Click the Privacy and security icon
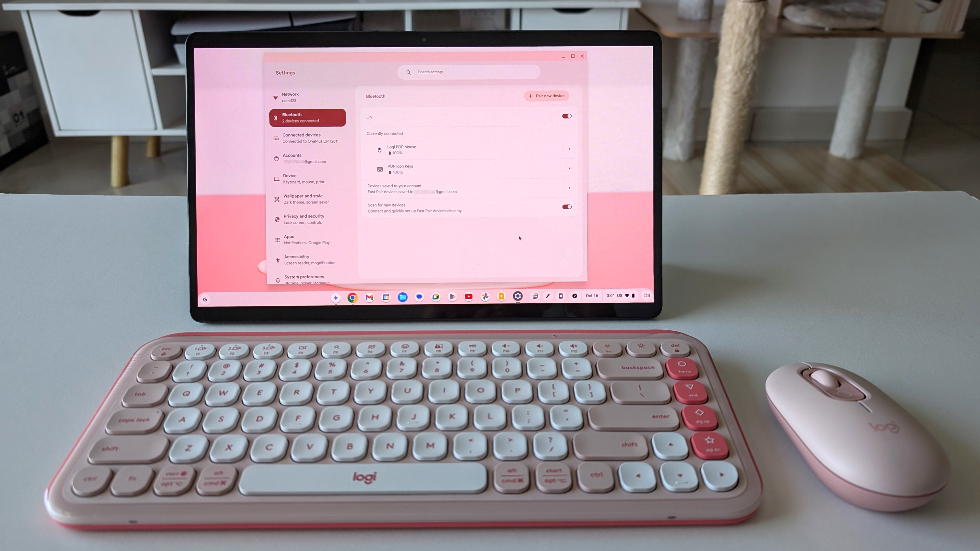The height and width of the screenshot is (551, 980). click(x=277, y=219)
